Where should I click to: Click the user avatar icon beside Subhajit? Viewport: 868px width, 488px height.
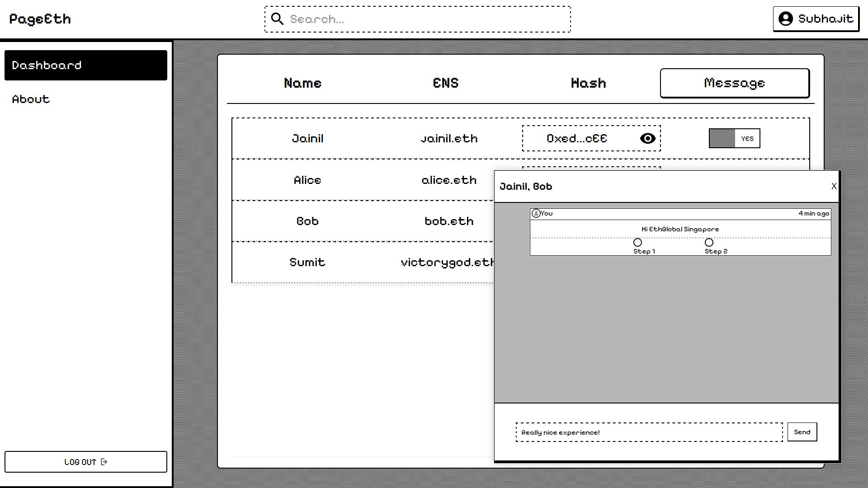[786, 19]
